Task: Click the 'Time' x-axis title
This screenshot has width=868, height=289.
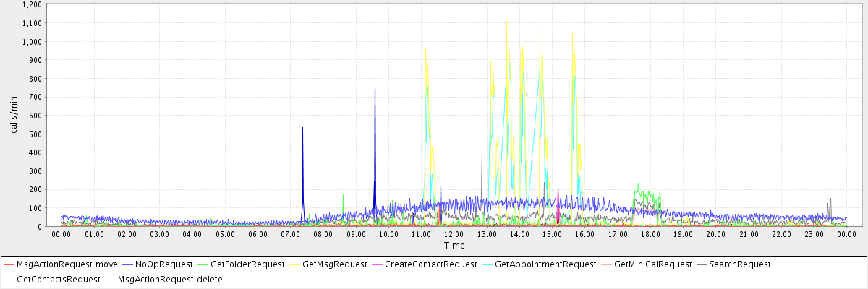Action: 454,246
